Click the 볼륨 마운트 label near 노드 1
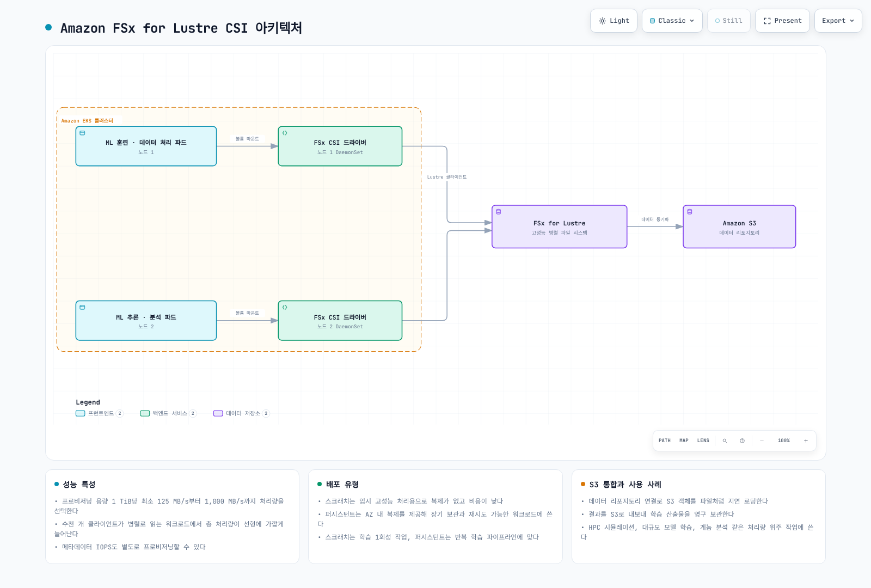This screenshot has height=588, width=871. point(247,139)
